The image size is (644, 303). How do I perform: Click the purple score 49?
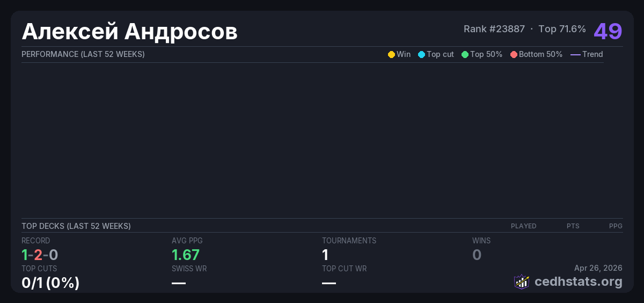point(608,31)
